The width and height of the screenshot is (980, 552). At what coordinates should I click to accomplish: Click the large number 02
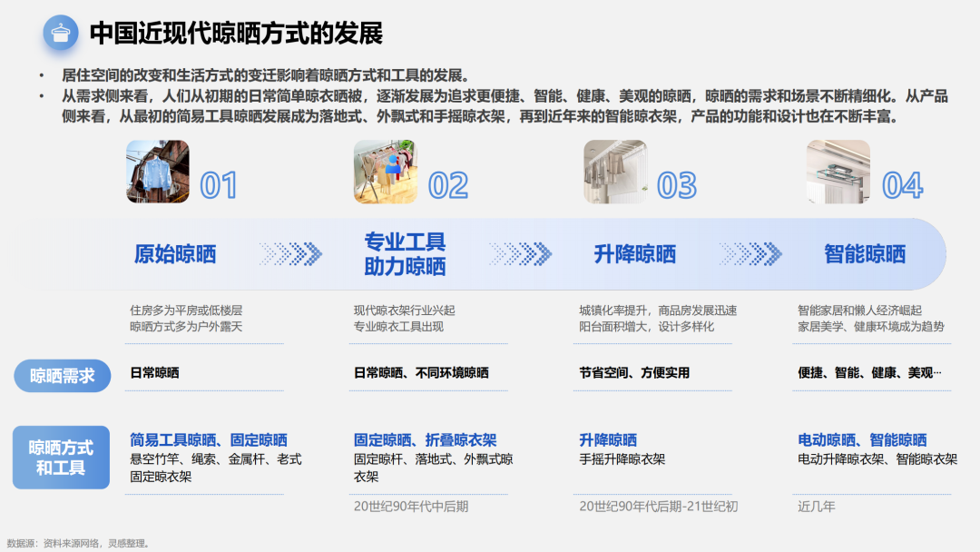448,186
